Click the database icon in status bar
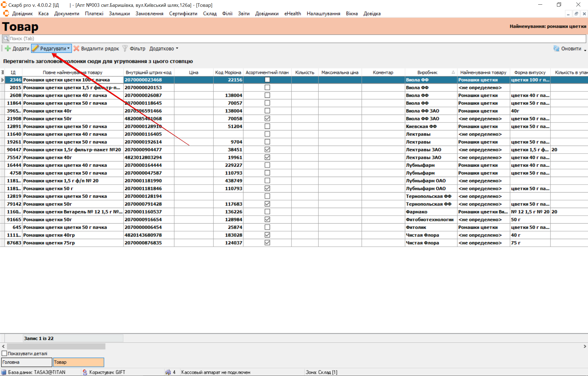 point(4,372)
